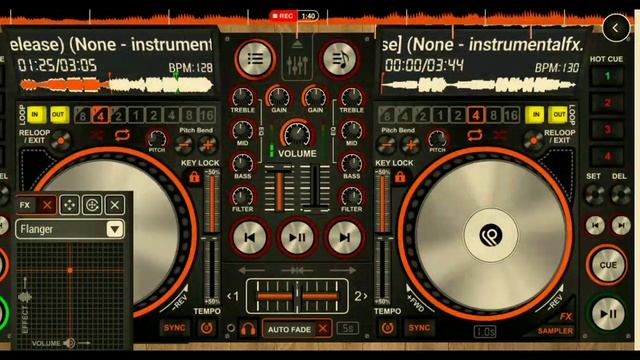The image size is (640, 360).
Task: Open the right deck FX panel
Action: tap(566, 316)
